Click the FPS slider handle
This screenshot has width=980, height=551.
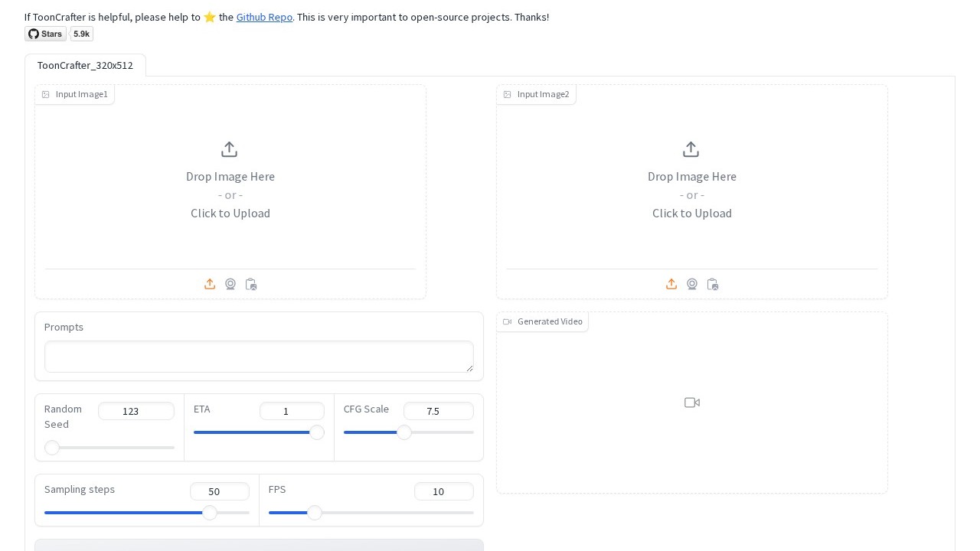(x=315, y=513)
